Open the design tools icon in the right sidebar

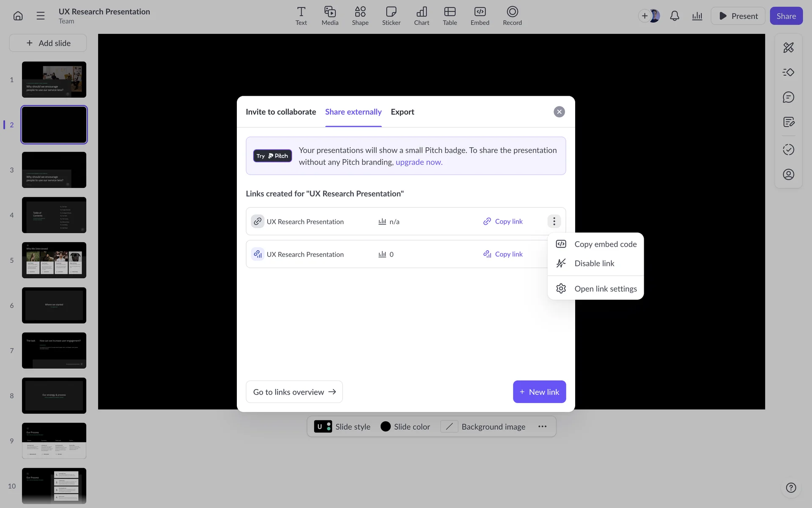(788, 47)
